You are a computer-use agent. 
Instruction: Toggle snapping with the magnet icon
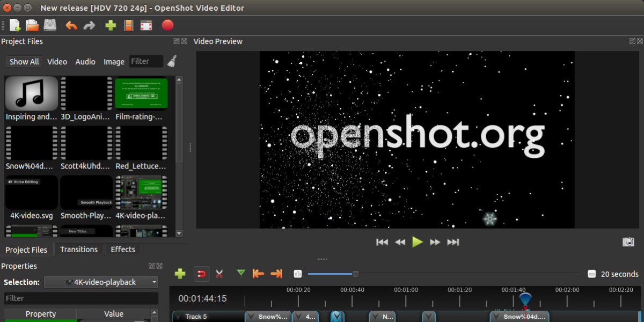coord(200,274)
